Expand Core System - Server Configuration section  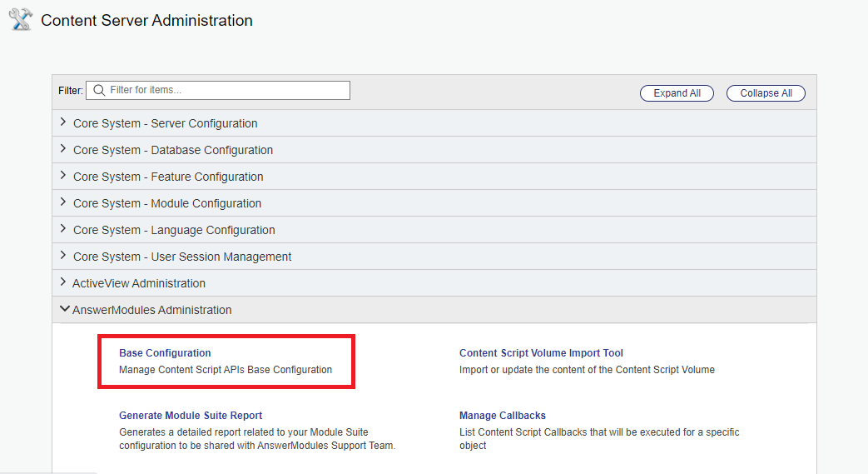tap(165, 123)
